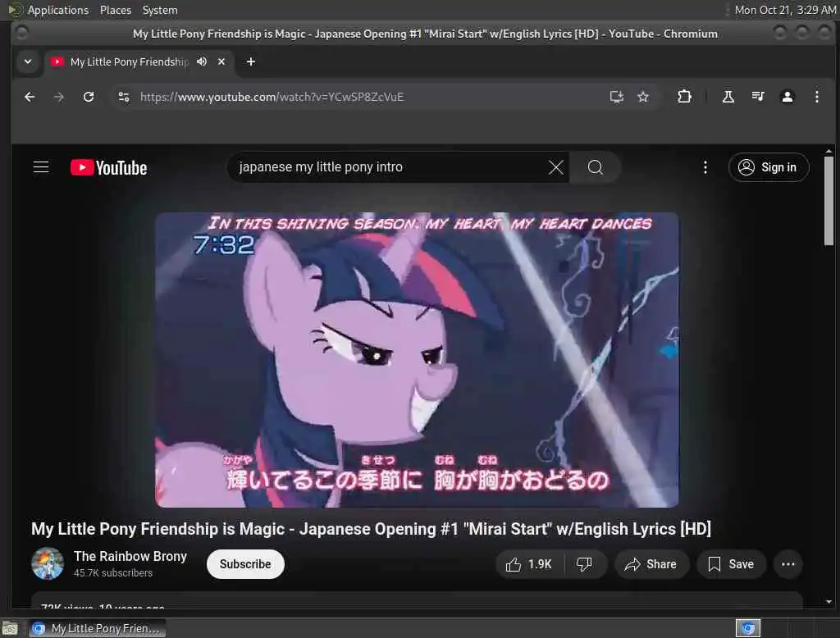View site information icon in address bar

tap(124, 97)
